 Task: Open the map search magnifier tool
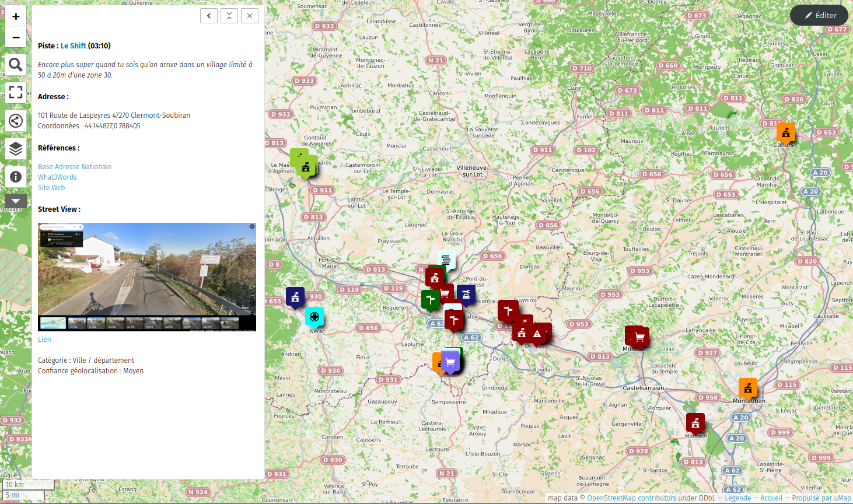pos(16,65)
